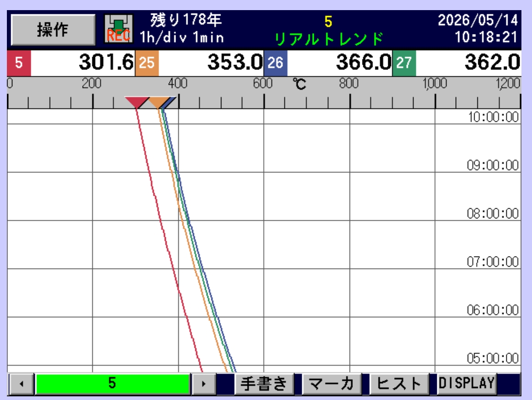532x400 pixels.
Task: Click the リアルトレンド title text
Action: pos(328,39)
